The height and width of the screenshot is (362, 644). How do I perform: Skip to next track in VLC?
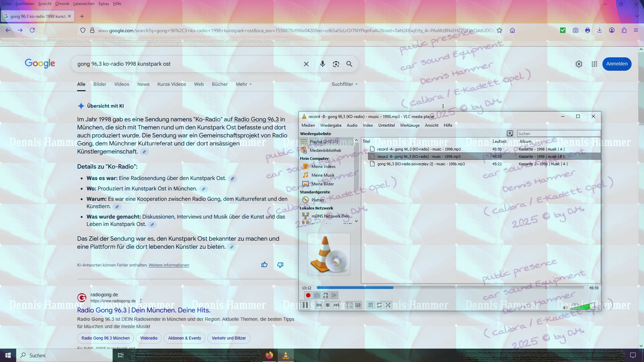[x=336, y=305]
